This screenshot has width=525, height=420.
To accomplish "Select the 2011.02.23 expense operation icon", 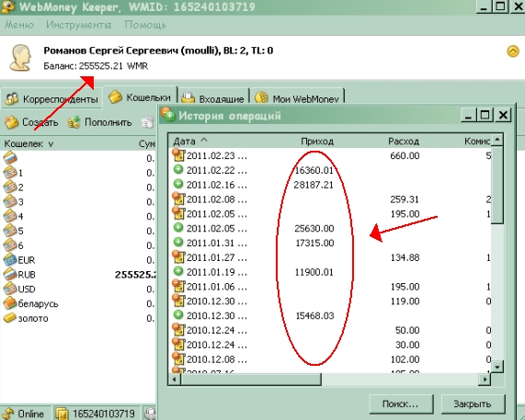I will [x=178, y=155].
